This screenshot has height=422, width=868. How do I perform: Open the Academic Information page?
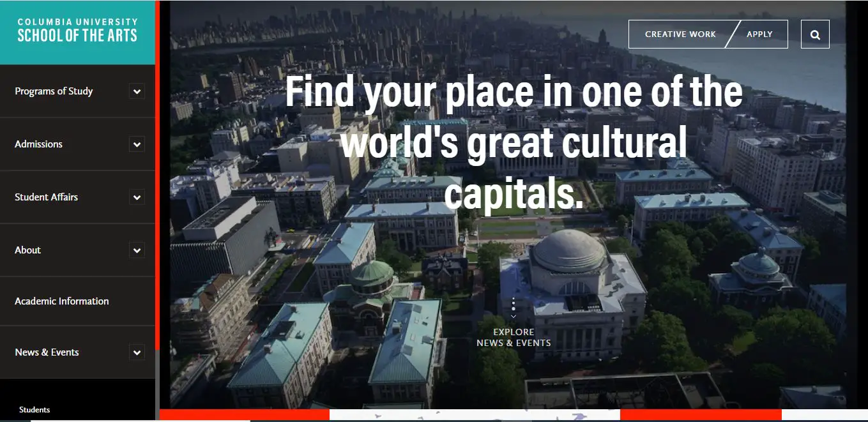pyautogui.click(x=61, y=301)
